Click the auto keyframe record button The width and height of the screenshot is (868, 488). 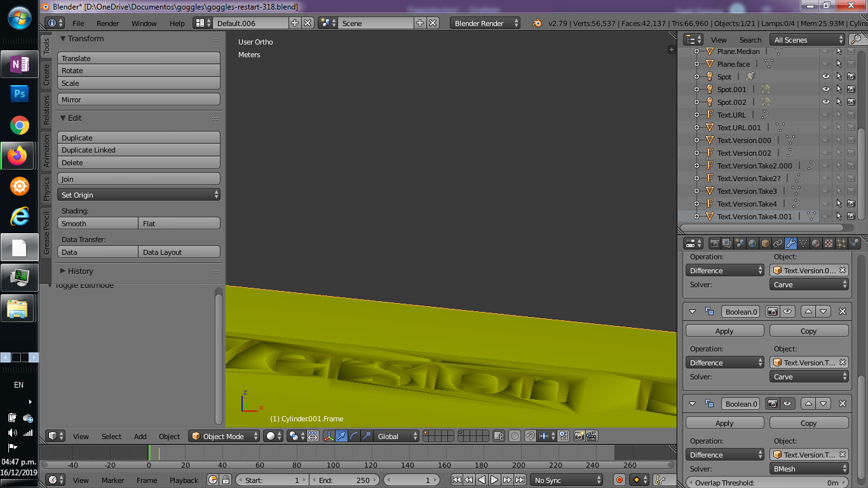[x=620, y=480]
